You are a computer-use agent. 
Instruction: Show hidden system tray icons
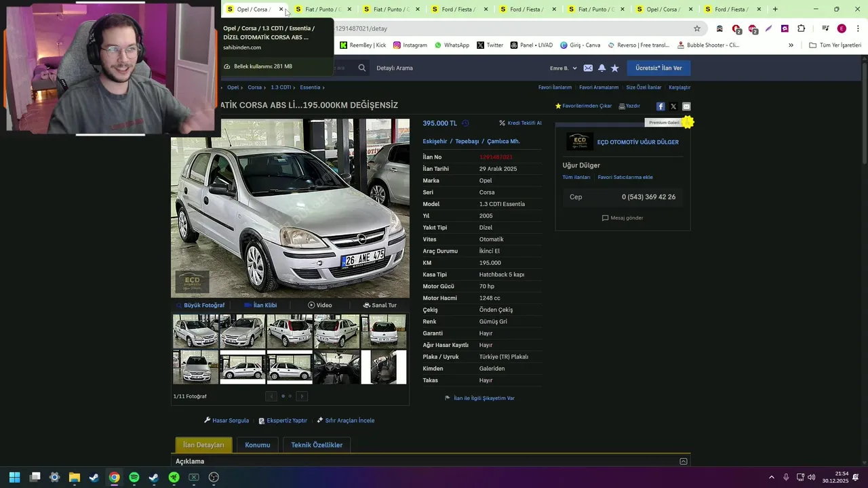pos(772,477)
